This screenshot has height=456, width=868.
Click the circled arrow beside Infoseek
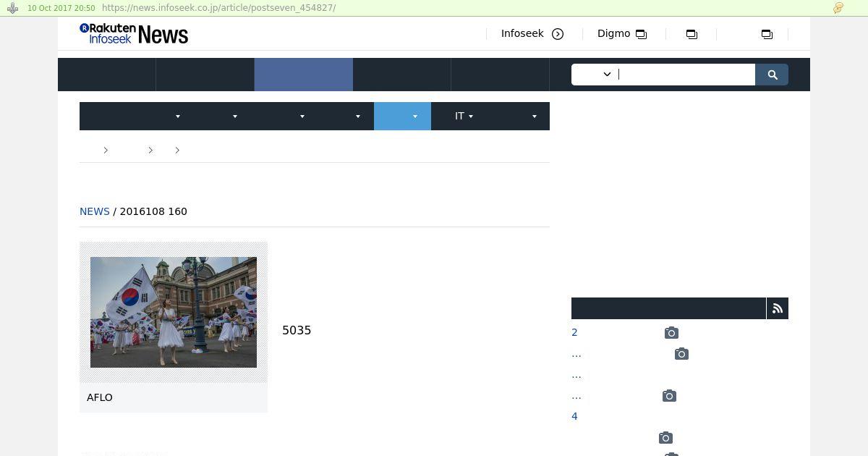(558, 34)
